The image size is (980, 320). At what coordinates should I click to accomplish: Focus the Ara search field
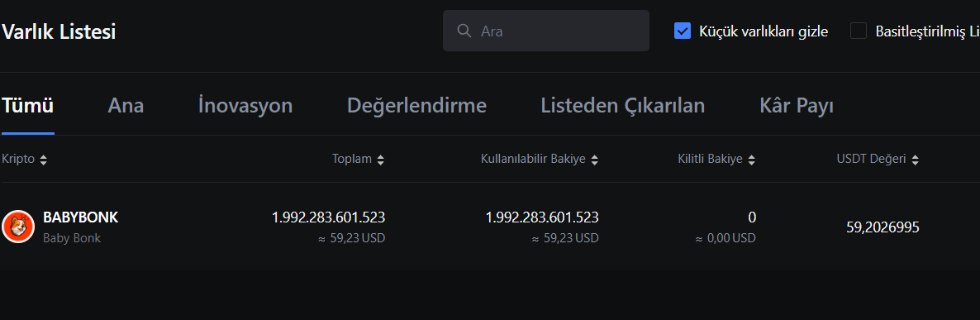pos(545,31)
